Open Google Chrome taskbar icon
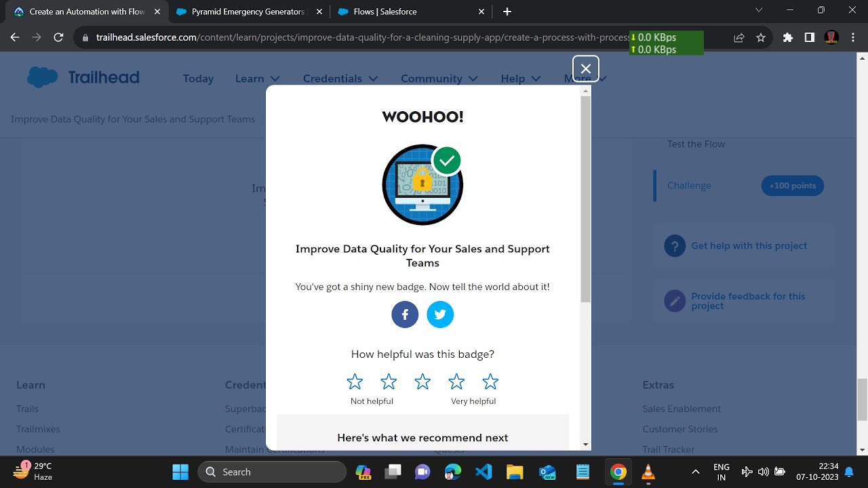868x488 pixels. pos(618,472)
